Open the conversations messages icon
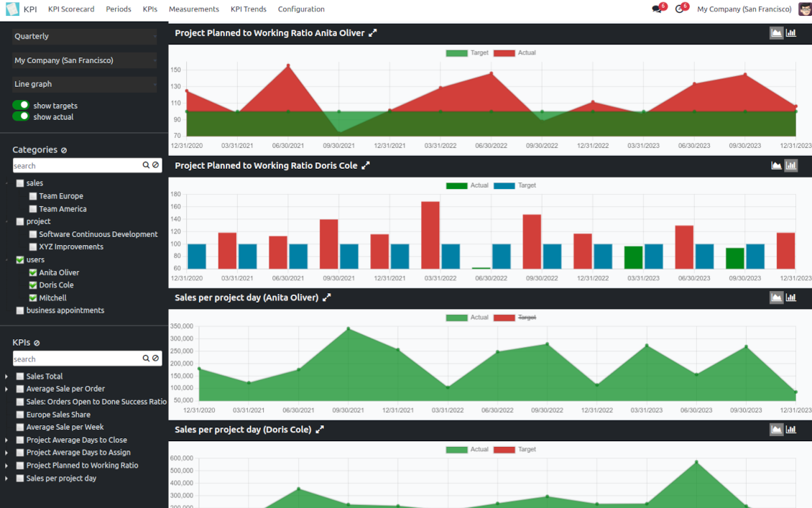Viewport: 812px width, 508px height. tap(657, 9)
